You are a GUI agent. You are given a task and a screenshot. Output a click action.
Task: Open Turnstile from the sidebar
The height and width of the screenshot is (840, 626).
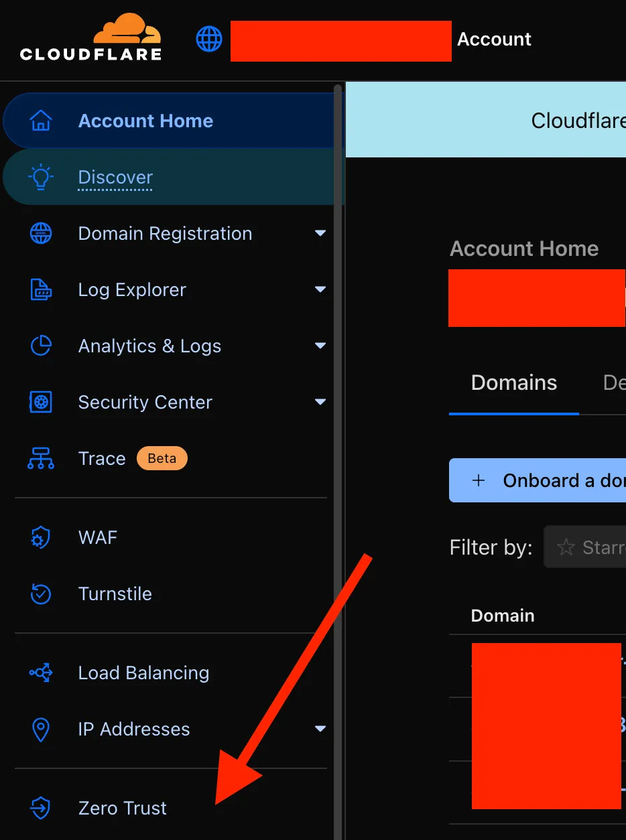(x=115, y=593)
